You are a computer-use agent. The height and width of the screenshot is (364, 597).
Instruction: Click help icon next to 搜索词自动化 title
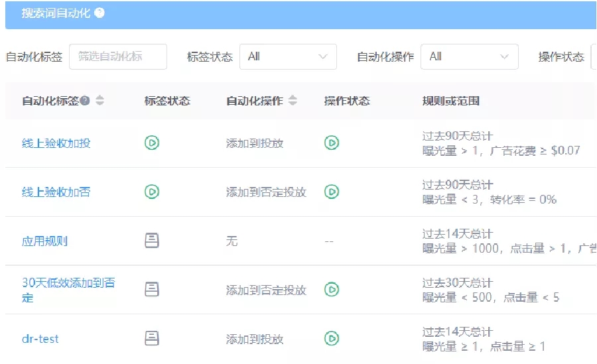99,13
